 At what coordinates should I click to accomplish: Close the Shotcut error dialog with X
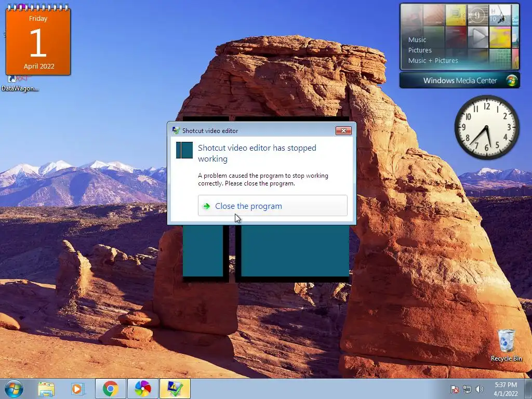pyautogui.click(x=343, y=130)
